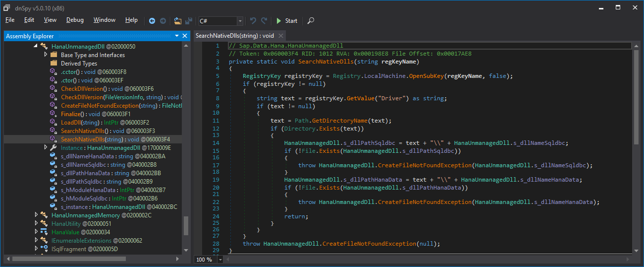Expand the ISqlFragment node

36,249
